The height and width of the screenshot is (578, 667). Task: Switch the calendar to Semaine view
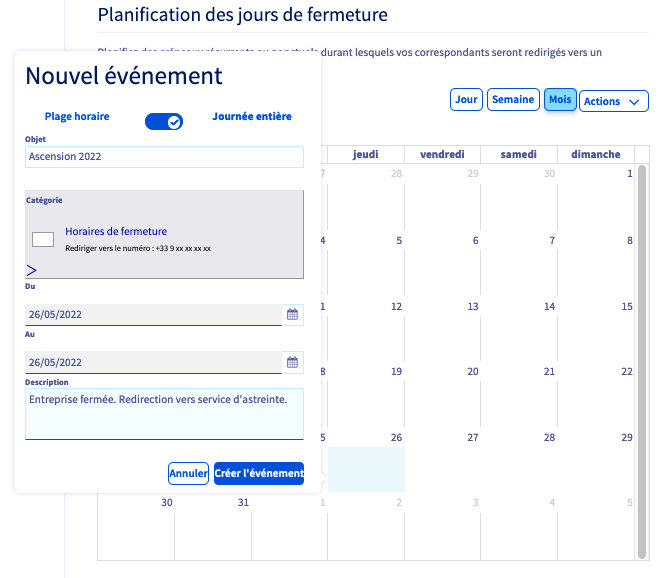[x=513, y=100]
